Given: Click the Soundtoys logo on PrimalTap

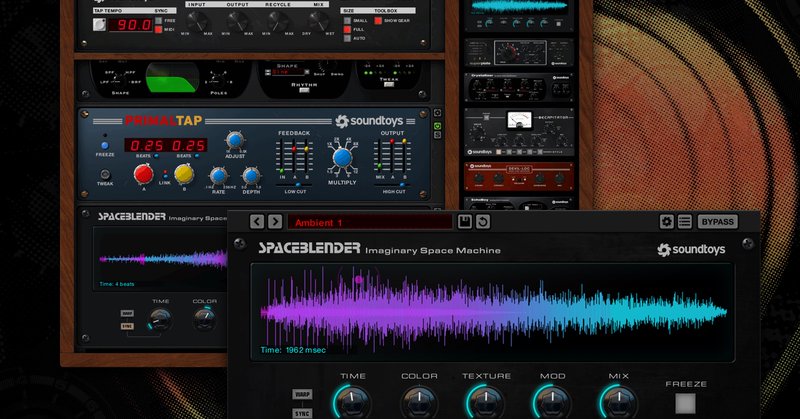Looking at the screenshot, I should point(369,121).
